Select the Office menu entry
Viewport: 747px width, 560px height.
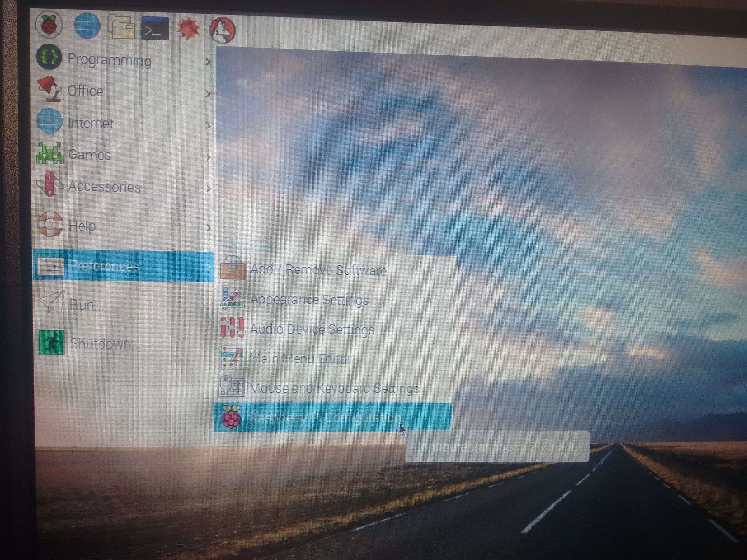[86, 91]
